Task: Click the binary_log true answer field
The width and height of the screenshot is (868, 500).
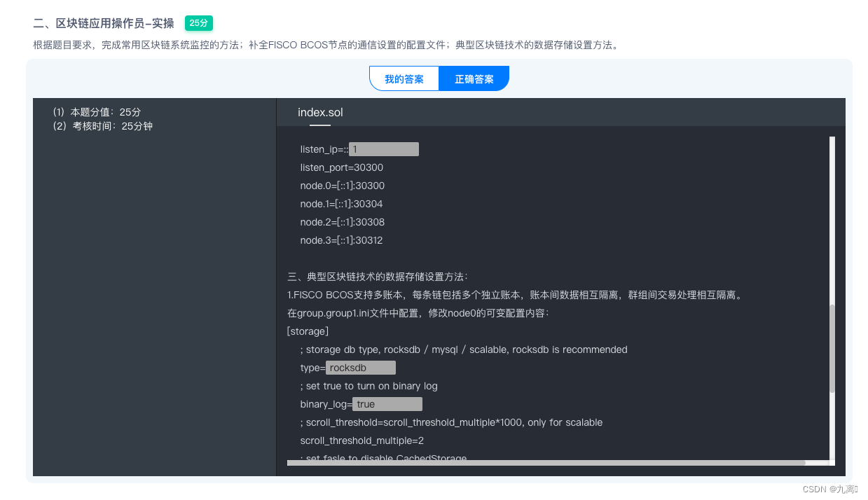Action: coord(387,403)
